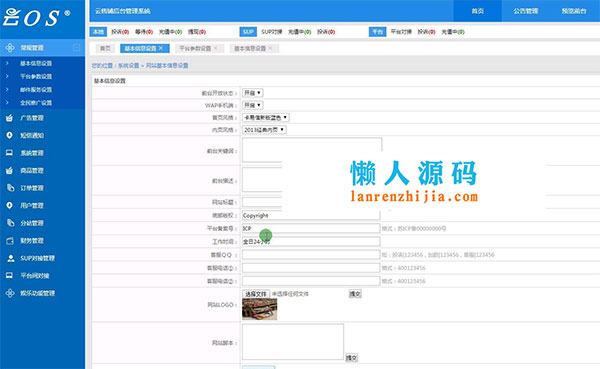Click the 网站标题 input field
Image resolution: width=600 pixels, height=369 pixels.
coord(262,202)
